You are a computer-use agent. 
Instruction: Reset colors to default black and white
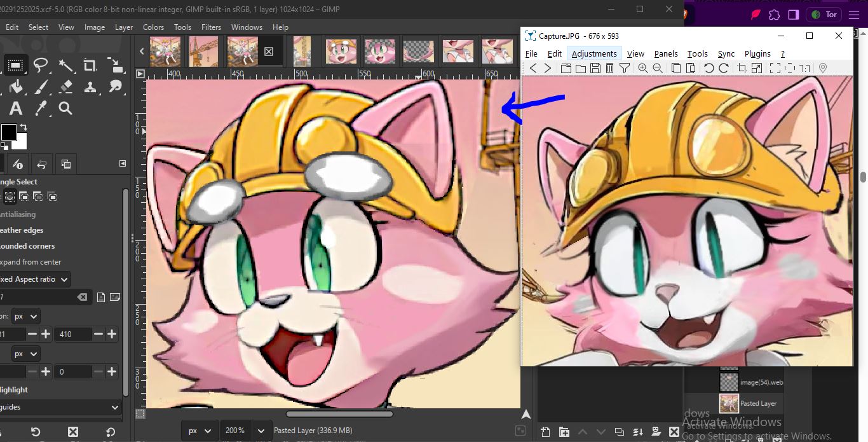[x=4, y=146]
